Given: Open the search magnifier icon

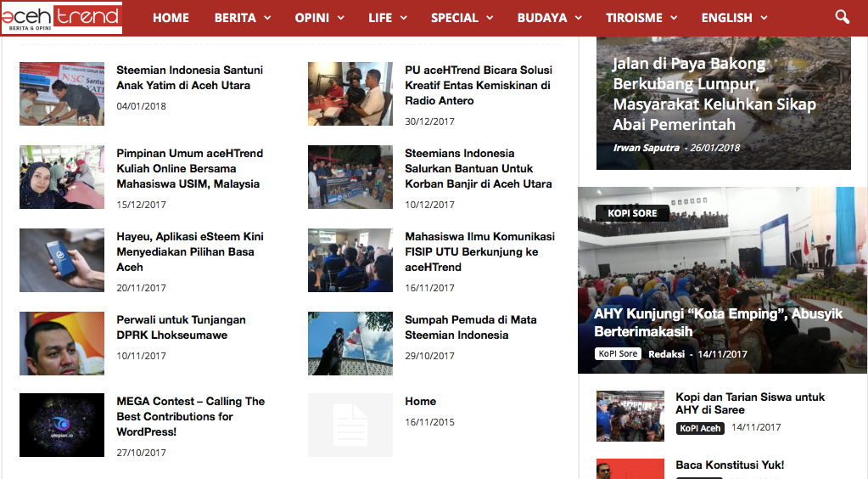Looking at the screenshot, I should click(842, 17).
